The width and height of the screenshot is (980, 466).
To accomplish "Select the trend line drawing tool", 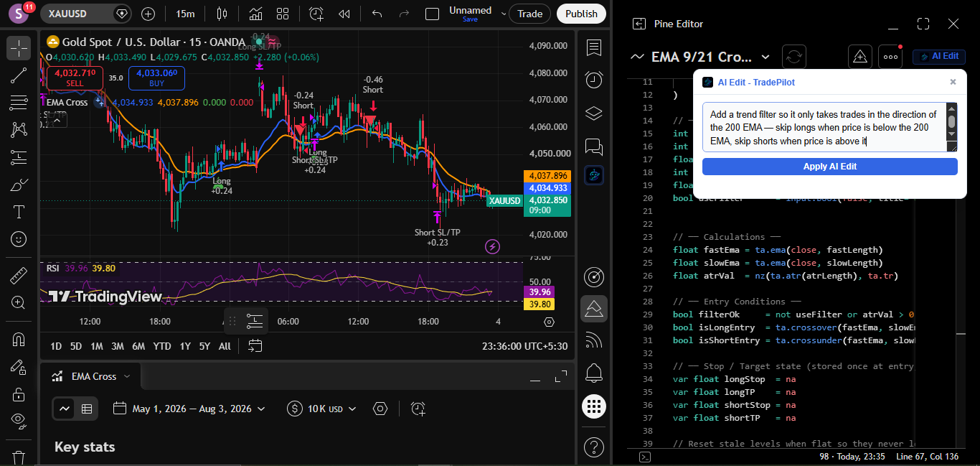I will [x=19, y=75].
